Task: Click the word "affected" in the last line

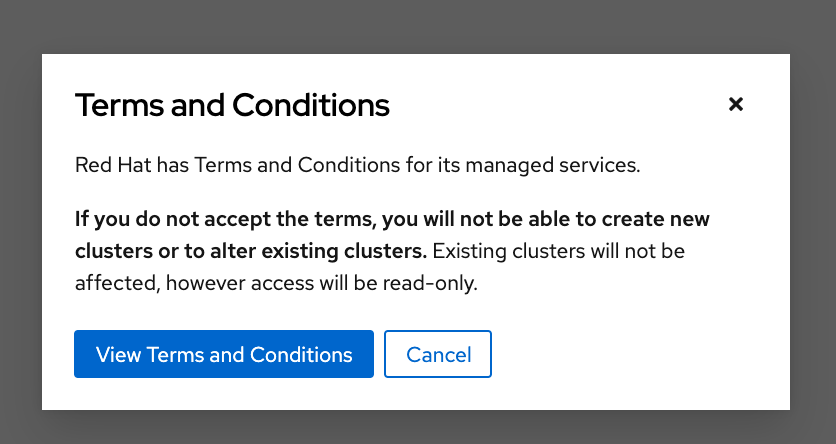Action: click(115, 283)
